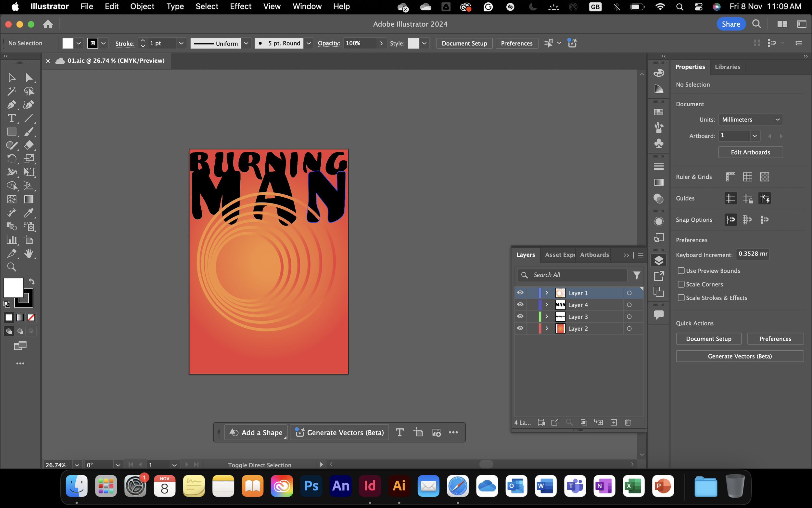Select the Eyedropper tool
The width and height of the screenshot is (812, 508).
(29, 213)
